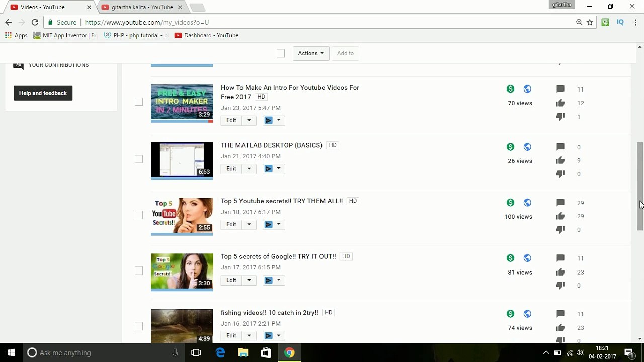Toggle the select-all checkbox next to Actions
Viewport: 644px width, 362px height.
tap(281, 53)
